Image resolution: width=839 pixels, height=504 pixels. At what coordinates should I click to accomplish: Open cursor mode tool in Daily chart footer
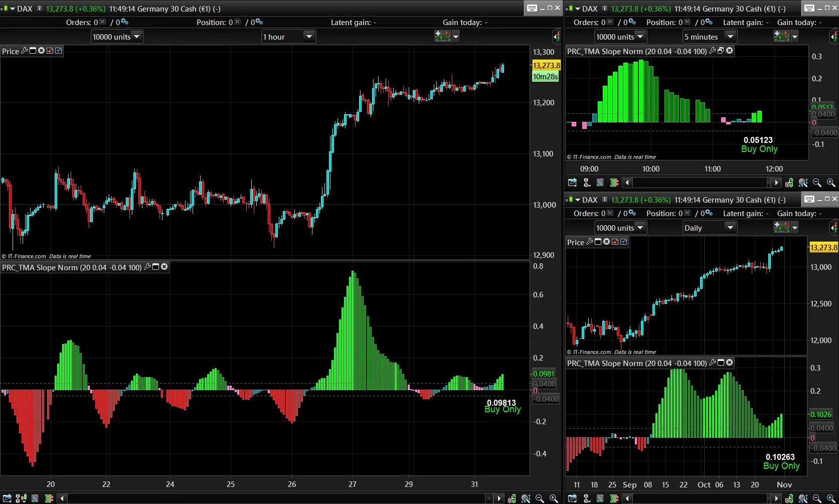[x=587, y=498]
